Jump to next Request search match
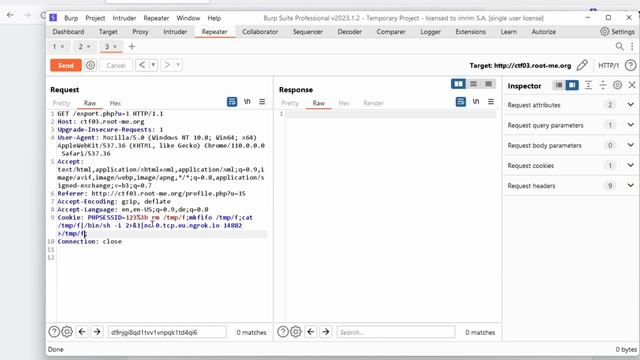 [x=97, y=332]
